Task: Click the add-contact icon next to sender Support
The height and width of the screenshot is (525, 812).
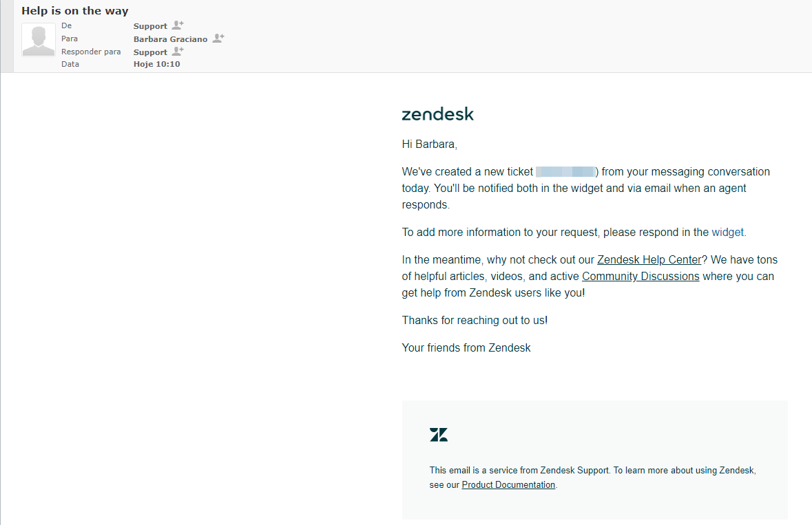Action: coord(176,25)
